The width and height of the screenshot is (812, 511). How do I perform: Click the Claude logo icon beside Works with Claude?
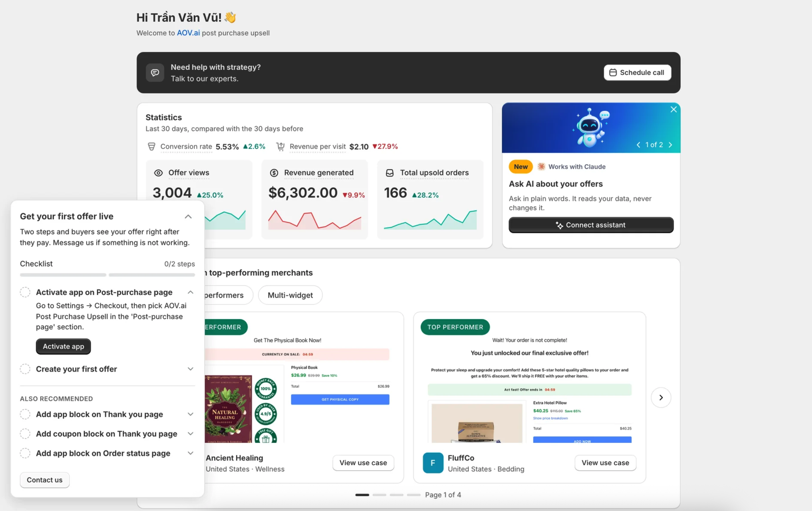[541, 167]
